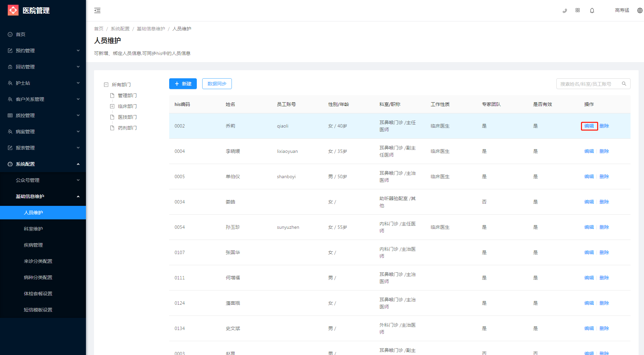The width and height of the screenshot is (644, 355).
Task: Open the apps grid icon in the header
Action: coord(578,10)
